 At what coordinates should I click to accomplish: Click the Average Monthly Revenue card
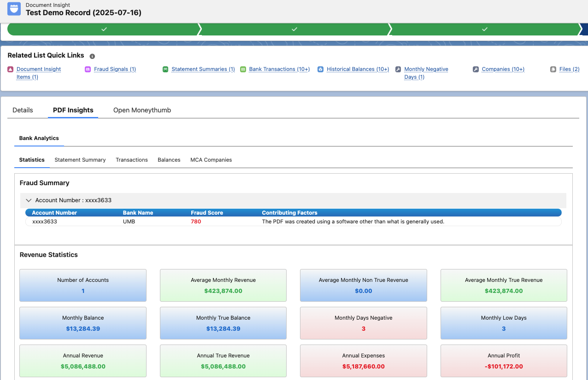click(223, 286)
